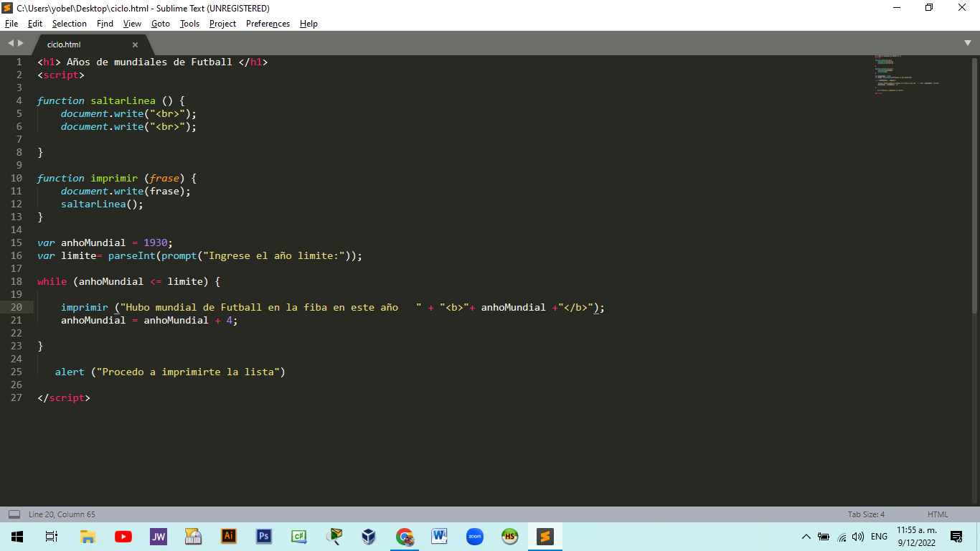Open tab list dropdown arrow
The height and width of the screenshot is (551, 980).
click(968, 44)
